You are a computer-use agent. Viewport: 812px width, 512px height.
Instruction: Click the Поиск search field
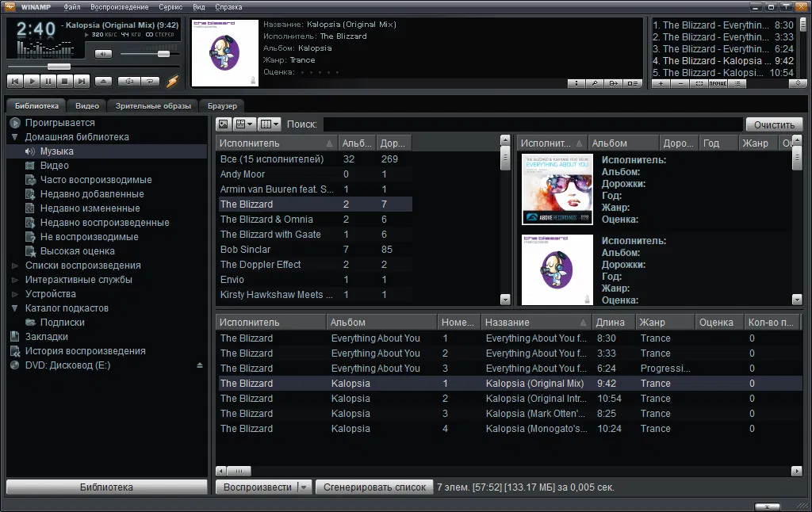click(x=534, y=124)
